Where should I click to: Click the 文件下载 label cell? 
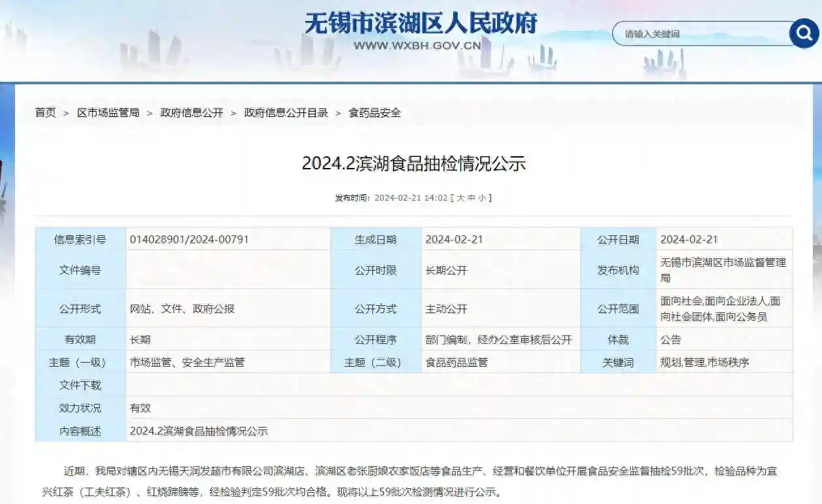coord(80,385)
